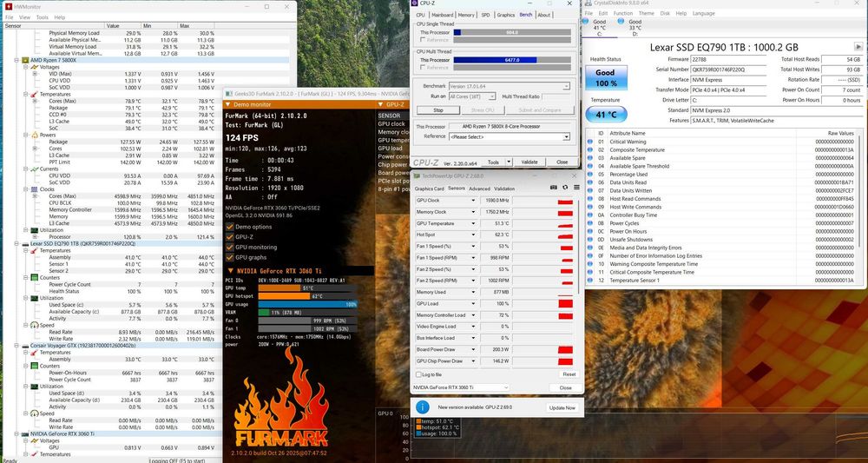Image resolution: width=868 pixels, height=463 pixels.
Task: Collapse FurMark NVIDIA GeForce RTX 3060 Ti section
Action: 230,271
